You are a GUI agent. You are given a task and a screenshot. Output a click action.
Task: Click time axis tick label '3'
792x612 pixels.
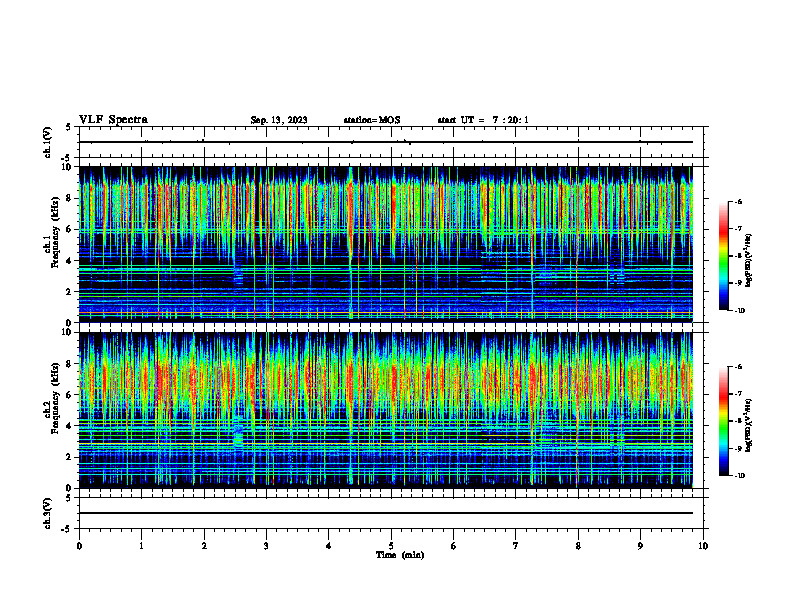click(x=266, y=546)
